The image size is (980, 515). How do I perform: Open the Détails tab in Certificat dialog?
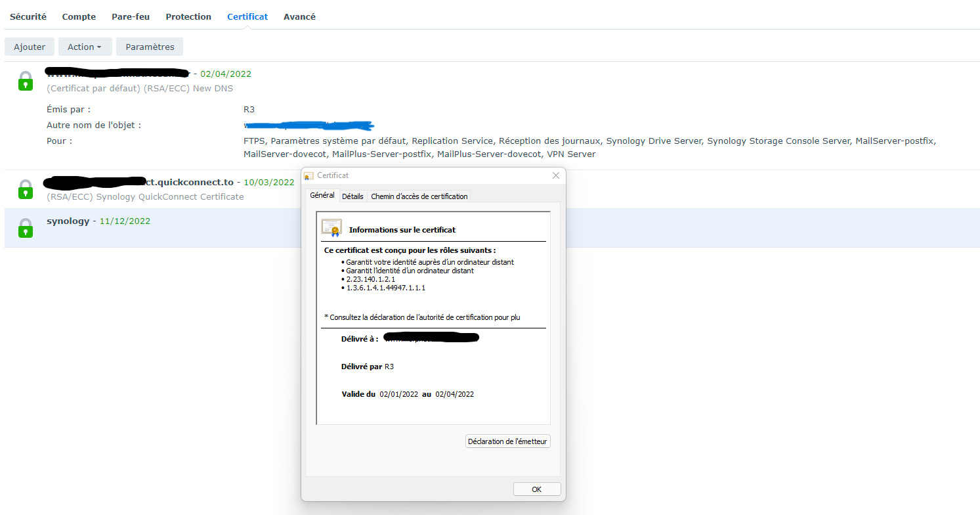pyautogui.click(x=352, y=196)
